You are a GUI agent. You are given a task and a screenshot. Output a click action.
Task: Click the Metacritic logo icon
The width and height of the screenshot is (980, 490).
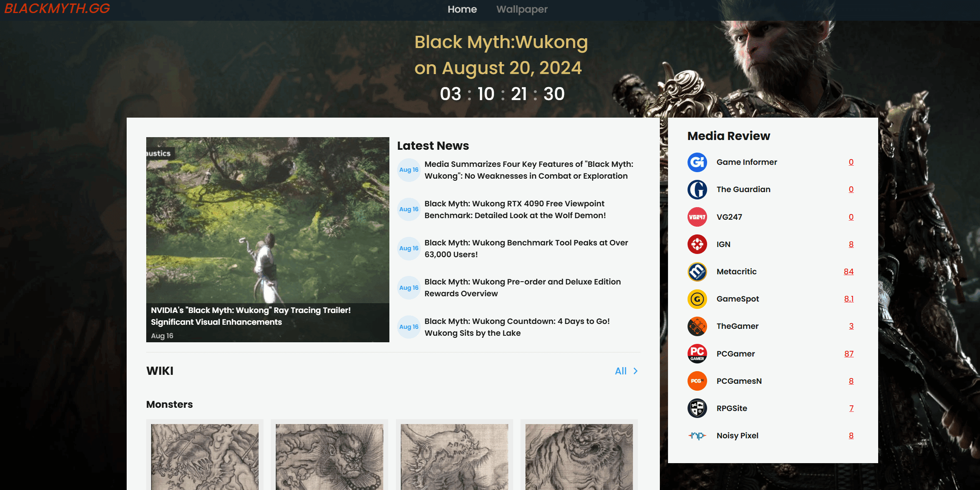(x=697, y=271)
